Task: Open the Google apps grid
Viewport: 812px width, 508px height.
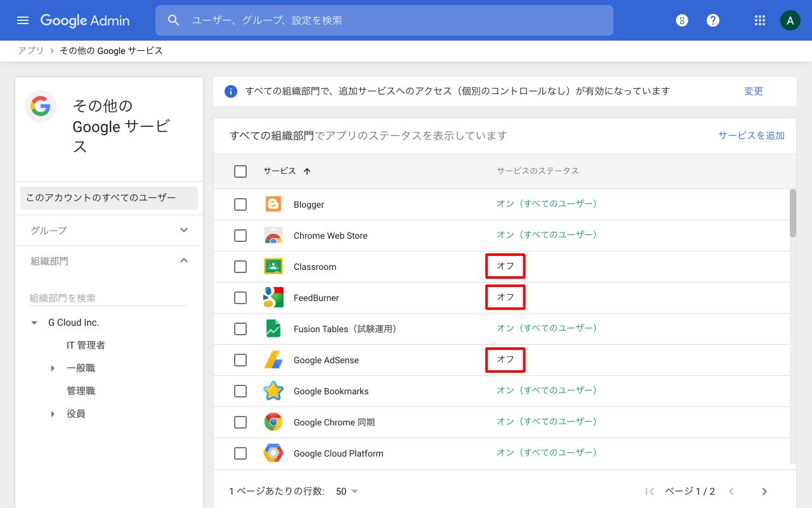Action: pos(760,20)
